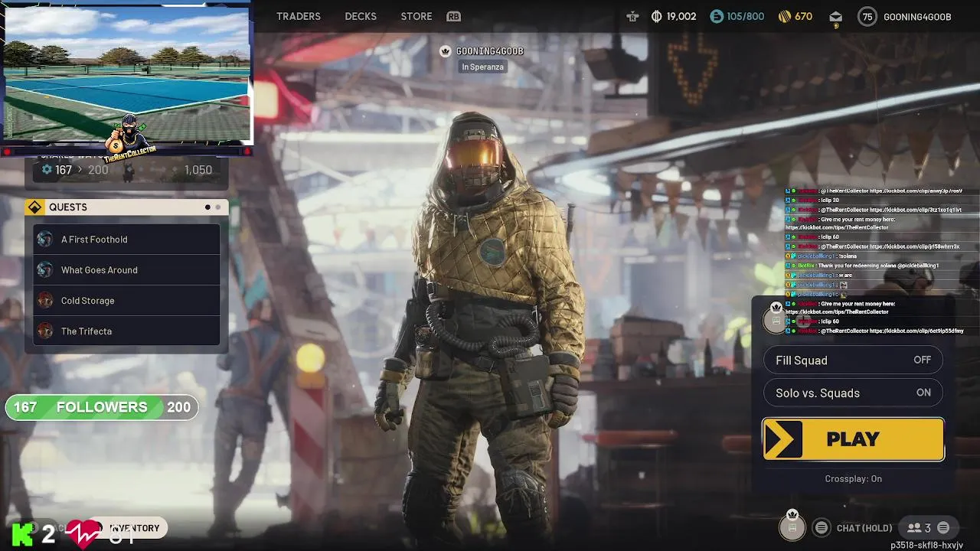Click the blue token icon beside 105/800
The height and width of the screenshot is (551, 980).
(717, 16)
